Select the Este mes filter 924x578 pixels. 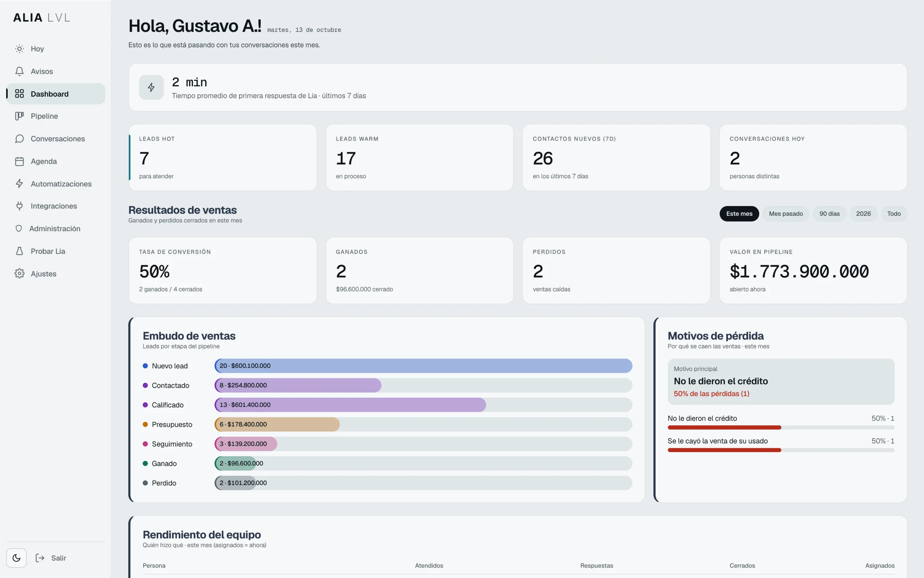click(739, 214)
